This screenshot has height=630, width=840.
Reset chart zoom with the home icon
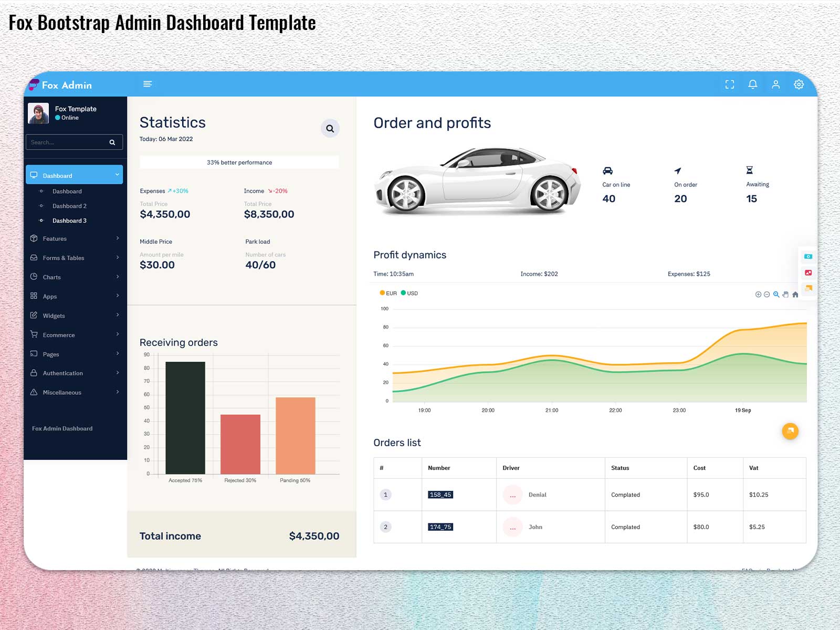pos(795,295)
